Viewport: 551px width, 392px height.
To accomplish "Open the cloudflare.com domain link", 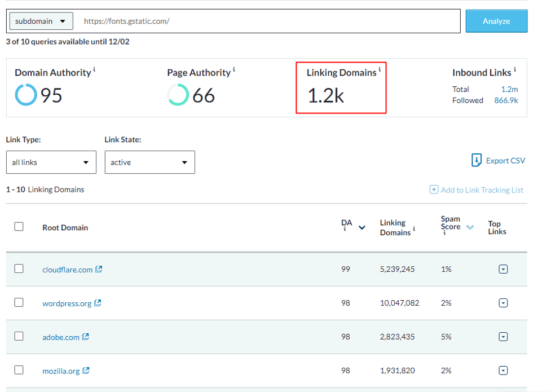I will click(x=68, y=270).
